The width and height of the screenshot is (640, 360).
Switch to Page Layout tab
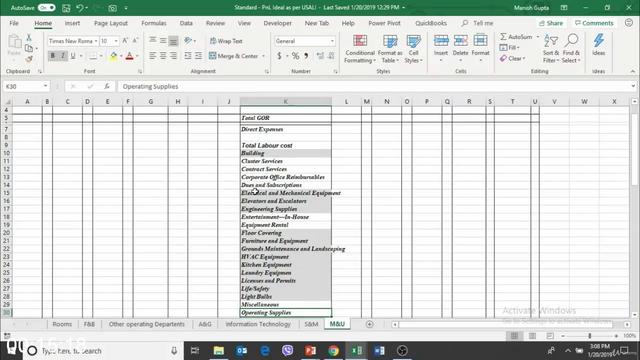point(111,23)
